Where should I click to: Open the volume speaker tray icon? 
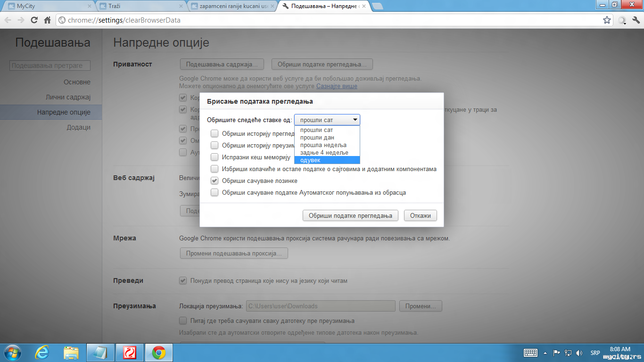tap(579, 353)
